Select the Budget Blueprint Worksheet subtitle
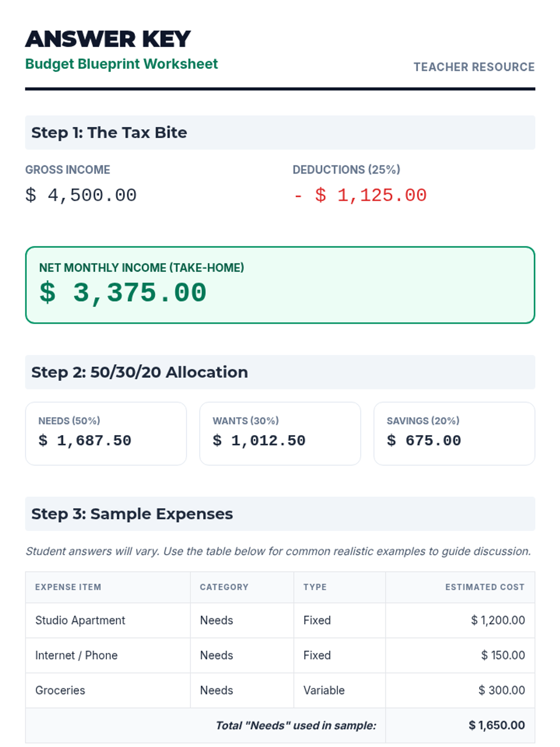 121,64
